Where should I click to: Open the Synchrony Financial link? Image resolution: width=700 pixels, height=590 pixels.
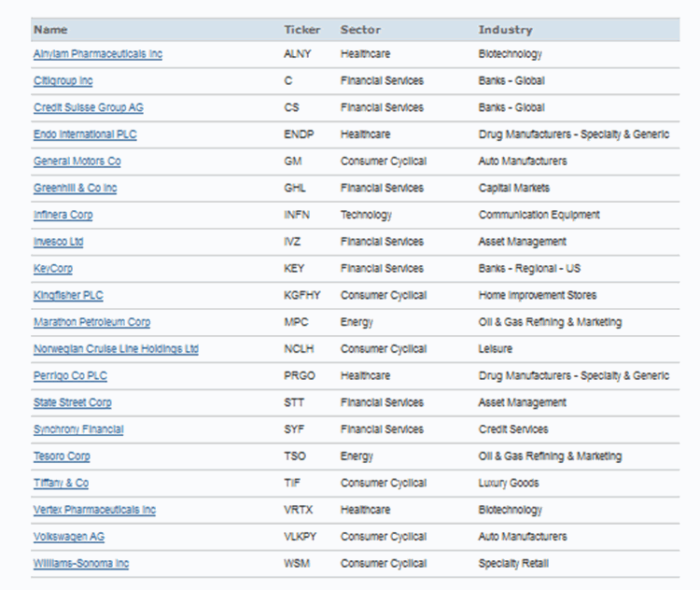[x=78, y=429]
